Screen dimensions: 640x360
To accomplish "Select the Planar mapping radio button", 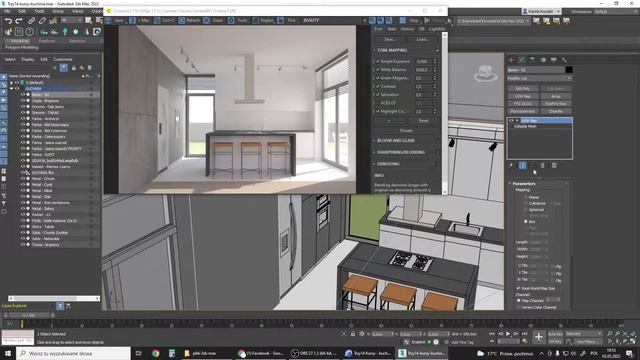I will click(526, 197).
